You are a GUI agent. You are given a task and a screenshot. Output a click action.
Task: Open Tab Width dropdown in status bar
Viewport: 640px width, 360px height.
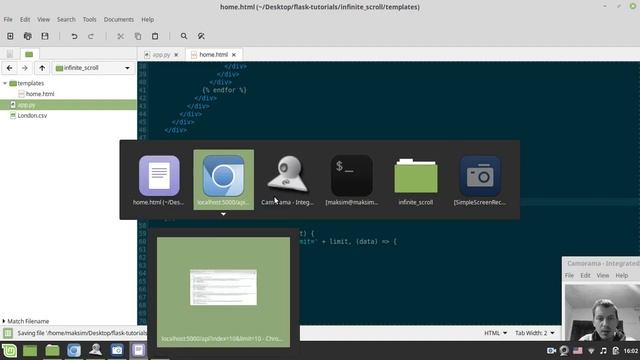pos(534,333)
